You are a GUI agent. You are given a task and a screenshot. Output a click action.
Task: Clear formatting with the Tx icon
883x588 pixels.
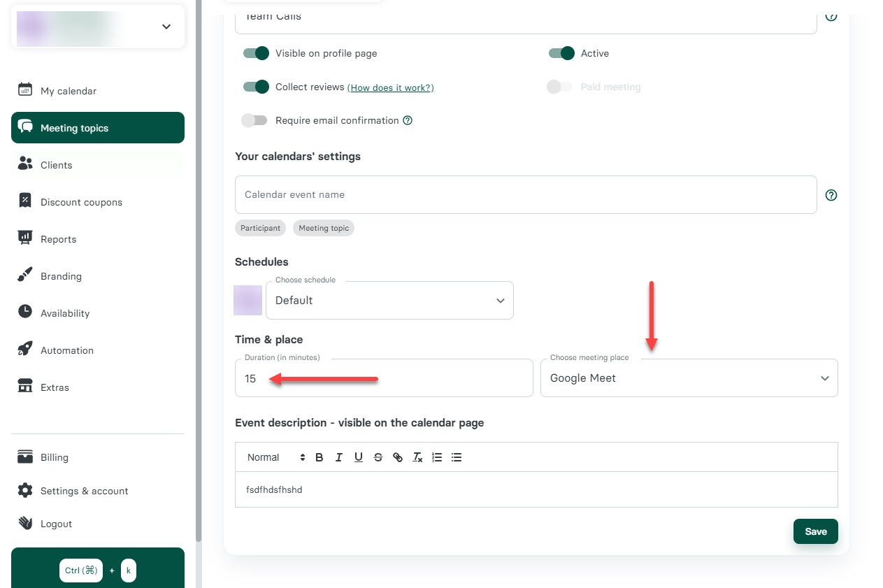417,457
